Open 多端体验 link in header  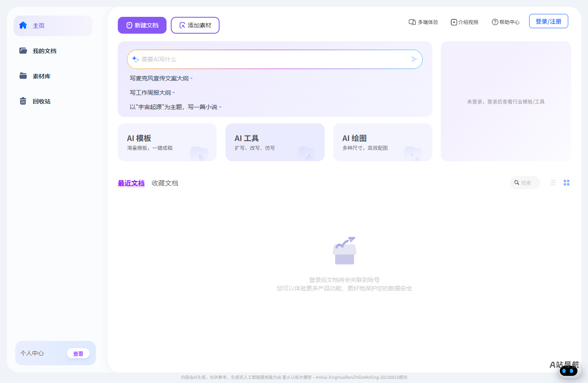[423, 22]
